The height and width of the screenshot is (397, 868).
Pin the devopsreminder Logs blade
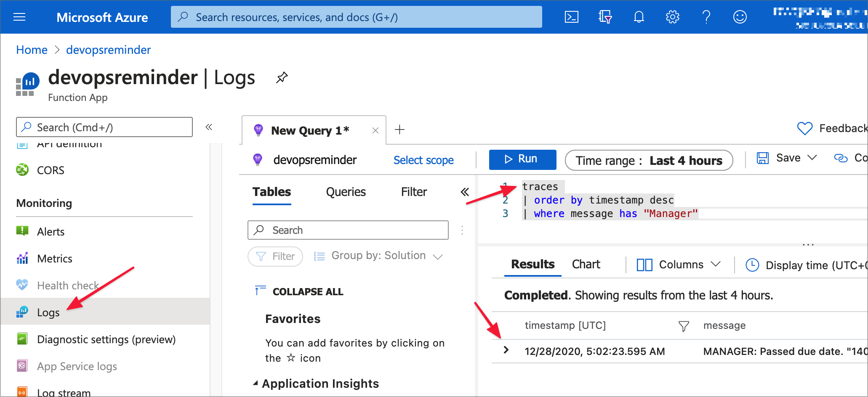point(282,77)
